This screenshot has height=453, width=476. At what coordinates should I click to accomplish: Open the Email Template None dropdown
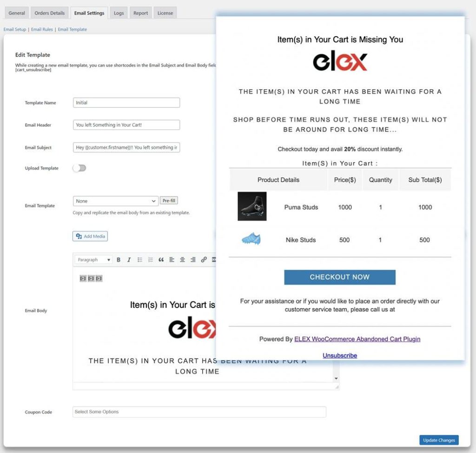pyautogui.click(x=115, y=201)
